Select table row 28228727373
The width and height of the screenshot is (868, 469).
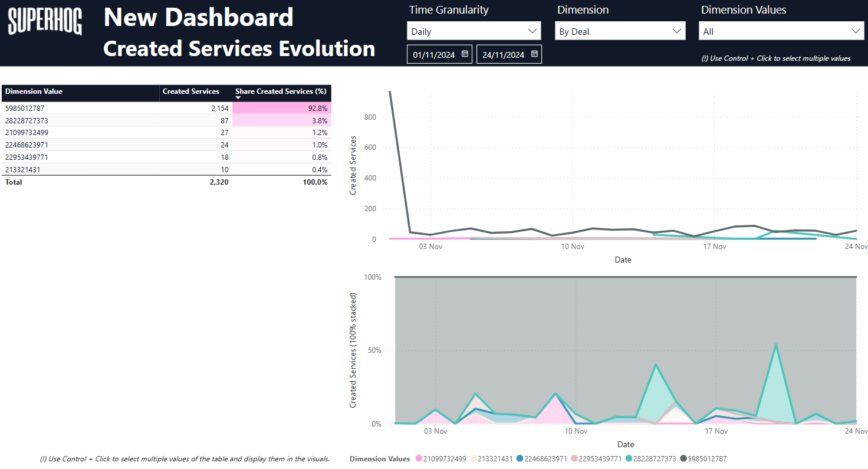[27, 120]
